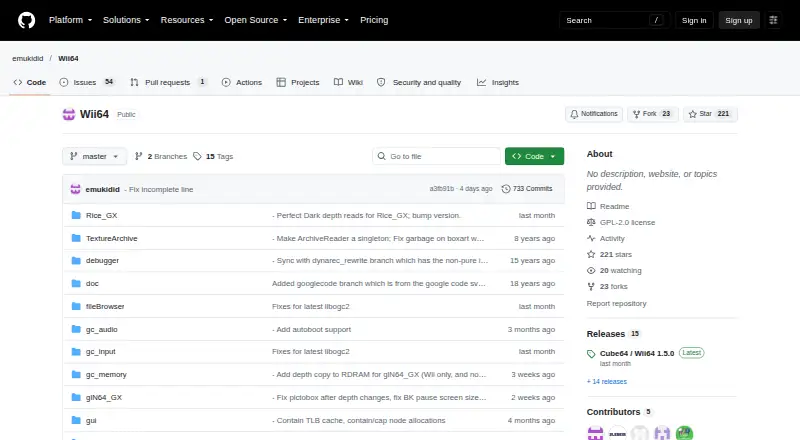800x440 pixels.
Task: Open the 733 Commits history
Action: [527, 189]
